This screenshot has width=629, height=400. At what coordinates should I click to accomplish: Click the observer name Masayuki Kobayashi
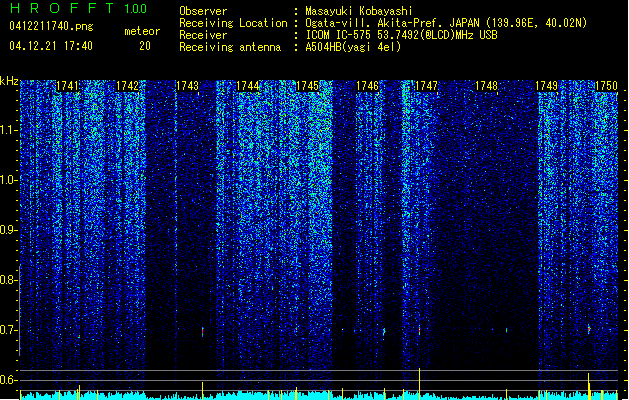(x=359, y=11)
